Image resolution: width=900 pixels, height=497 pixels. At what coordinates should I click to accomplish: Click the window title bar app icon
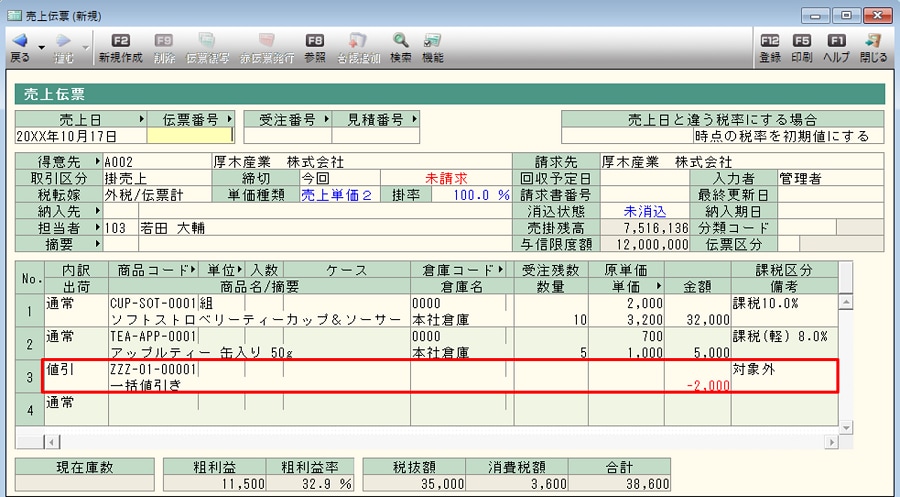click(x=14, y=15)
